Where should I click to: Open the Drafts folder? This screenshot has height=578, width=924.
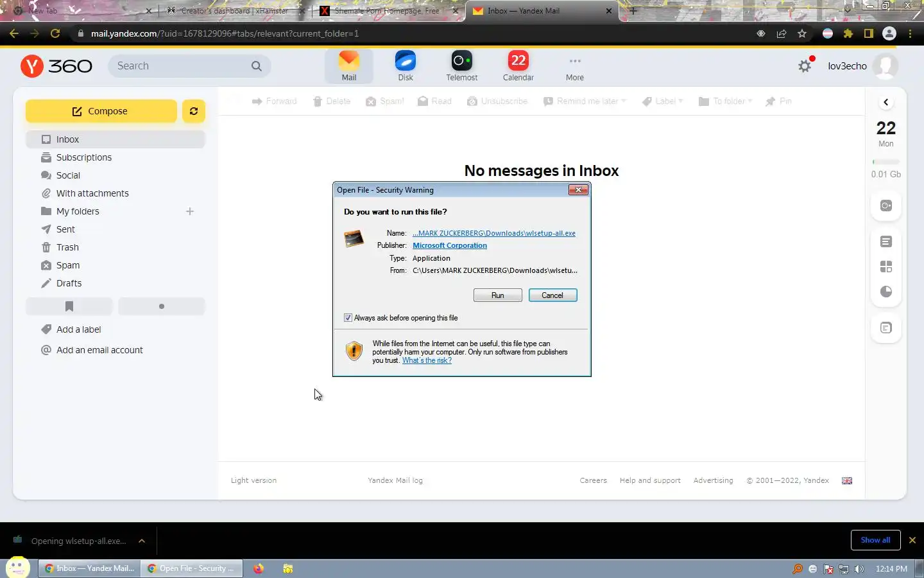(x=116, y=283)
